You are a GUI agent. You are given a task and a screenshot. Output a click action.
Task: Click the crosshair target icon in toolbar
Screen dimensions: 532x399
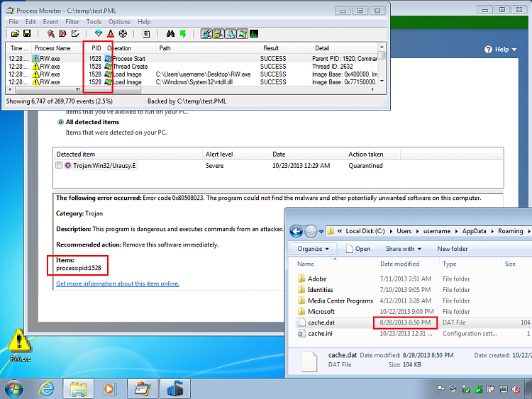123,33
